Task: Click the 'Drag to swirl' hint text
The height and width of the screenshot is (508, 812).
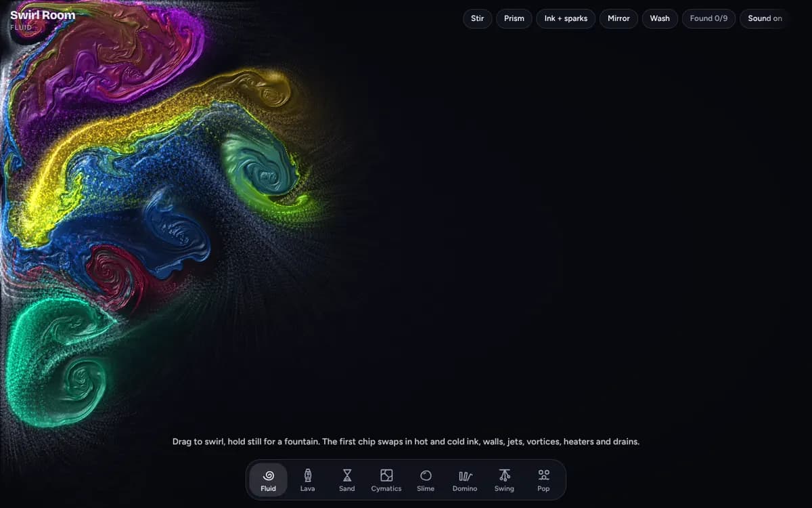Action: 406,442
